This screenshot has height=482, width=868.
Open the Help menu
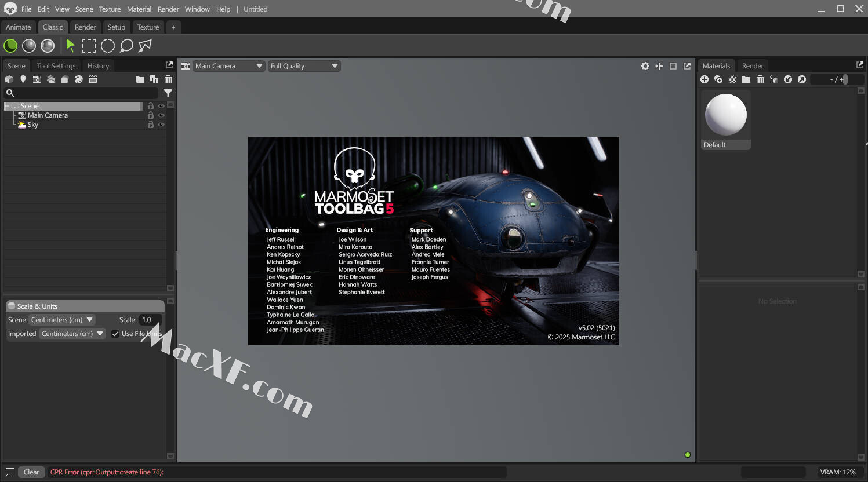[x=223, y=9]
